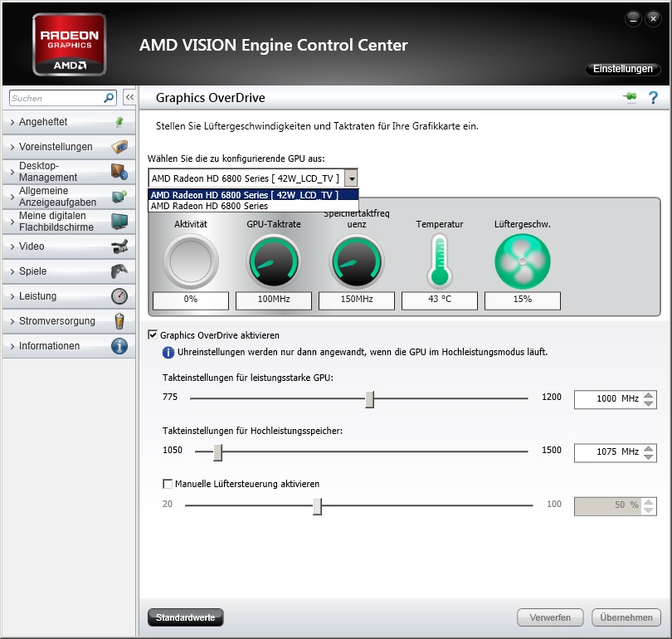672x639 pixels.
Task: Minimize the Control Center window
Action: pyautogui.click(x=634, y=18)
